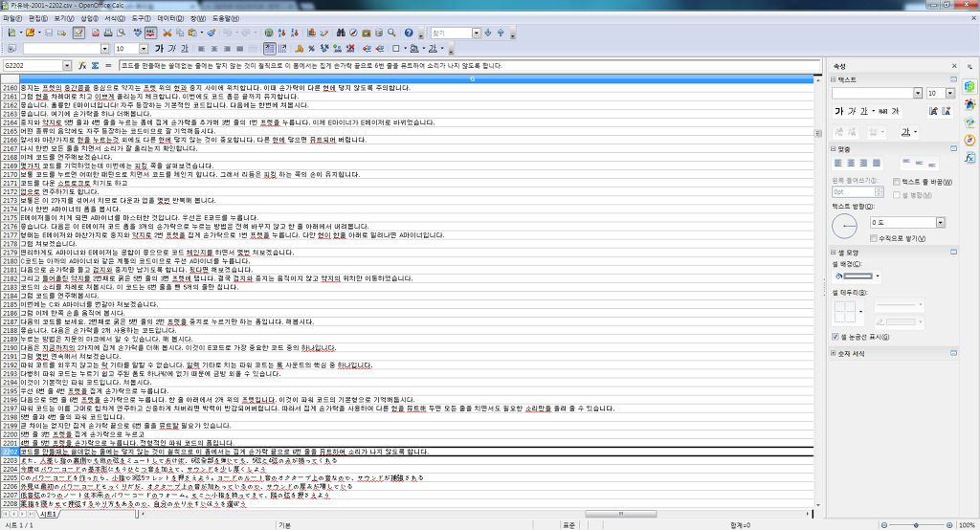Open the sidebar Functions fx icon

tap(969, 158)
